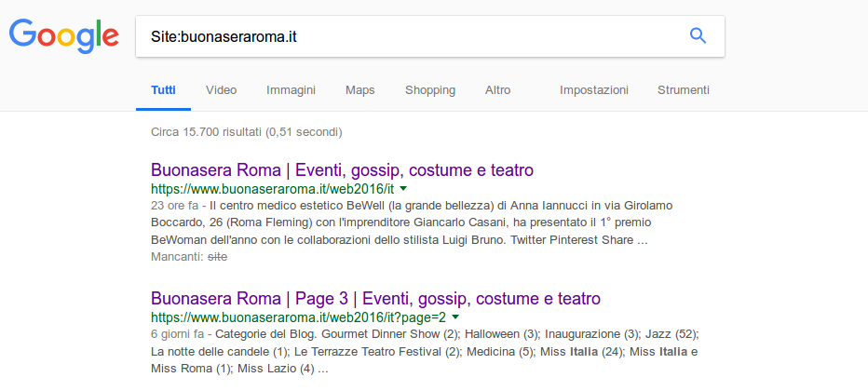The height and width of the screenshot is (391, 868).
Task: Switch to the Video tab
Action: (221, 90)
